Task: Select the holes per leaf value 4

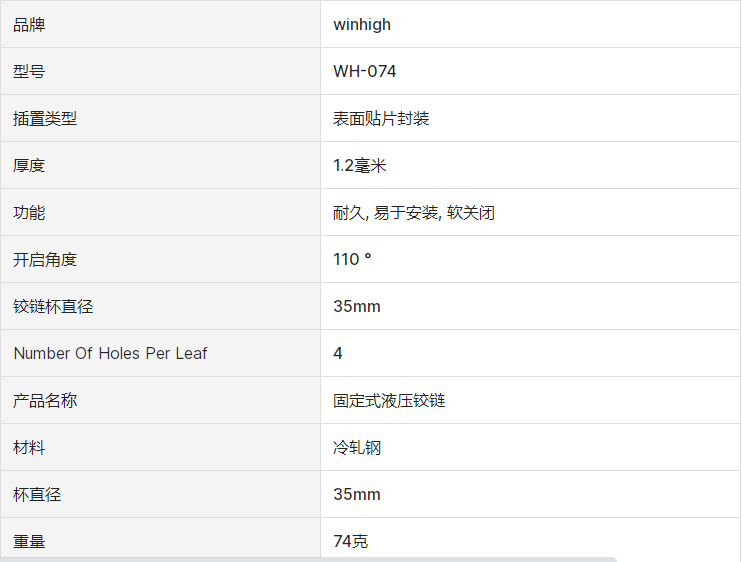Action: [338, 354]
